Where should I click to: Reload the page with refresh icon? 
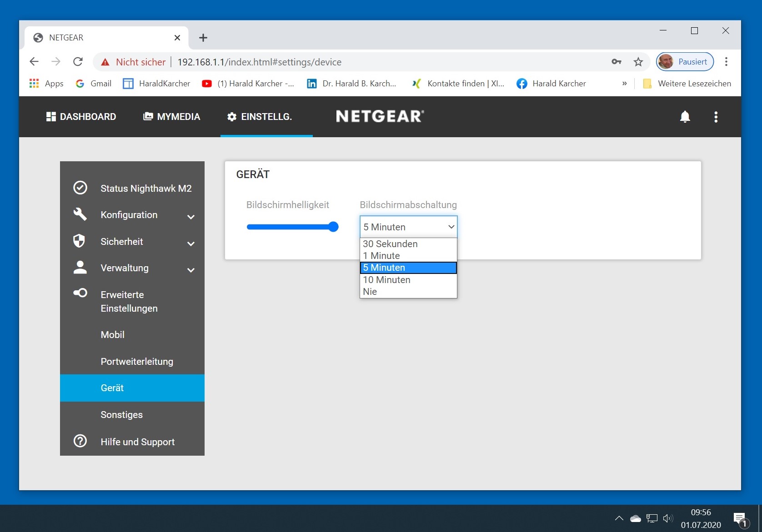pos(78,62)
